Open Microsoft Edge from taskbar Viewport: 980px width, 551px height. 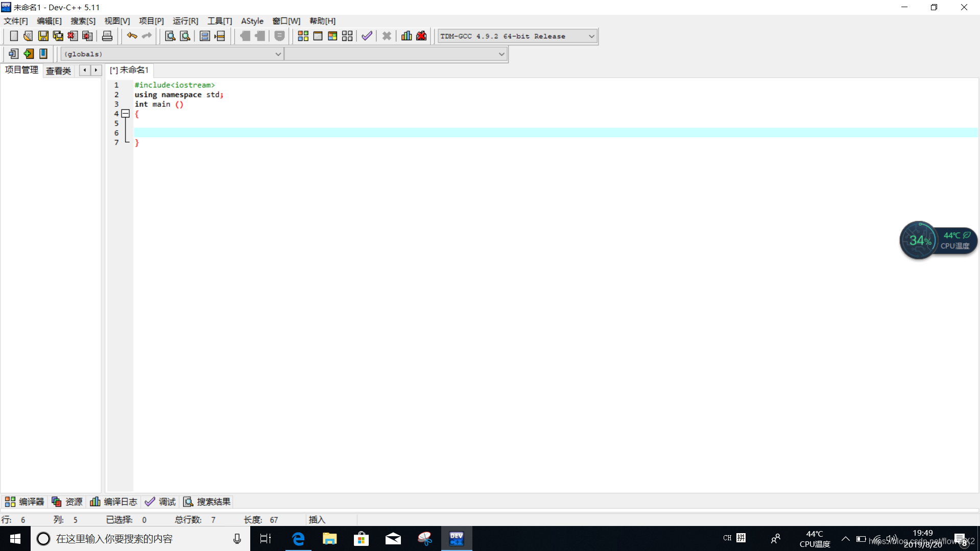pyautogui.click(x=298, y=539)
